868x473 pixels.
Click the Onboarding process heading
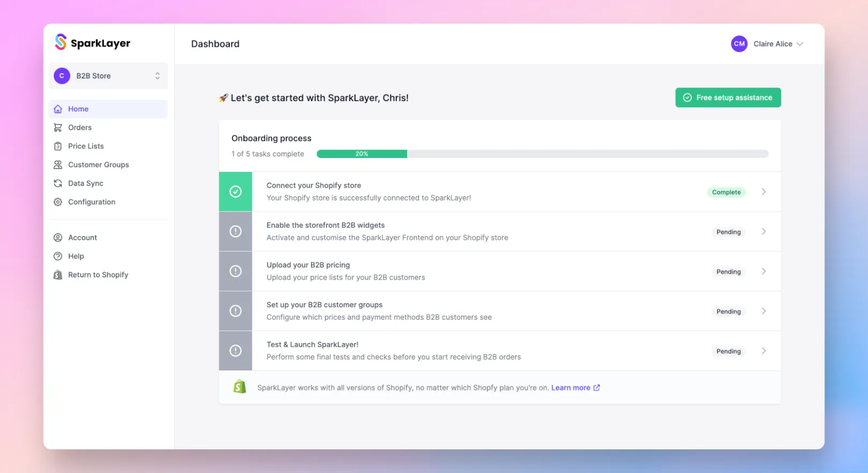pyautogui.click(x=271, y=138)
